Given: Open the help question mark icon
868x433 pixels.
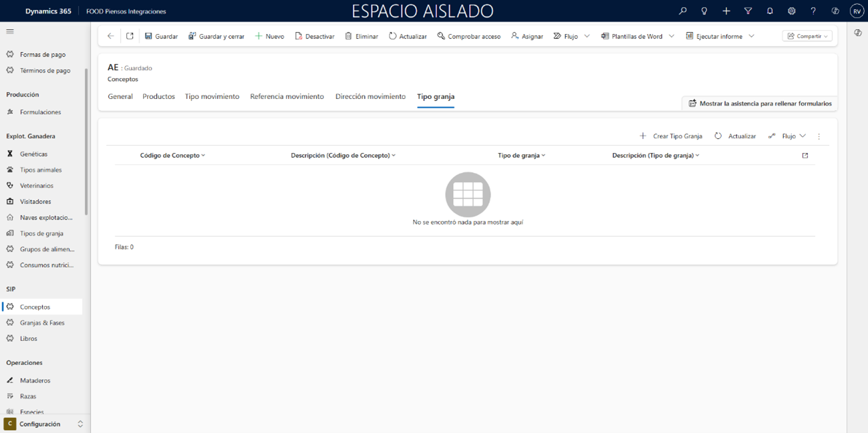Looking at the screenshot, I should [x=813, y=11].
